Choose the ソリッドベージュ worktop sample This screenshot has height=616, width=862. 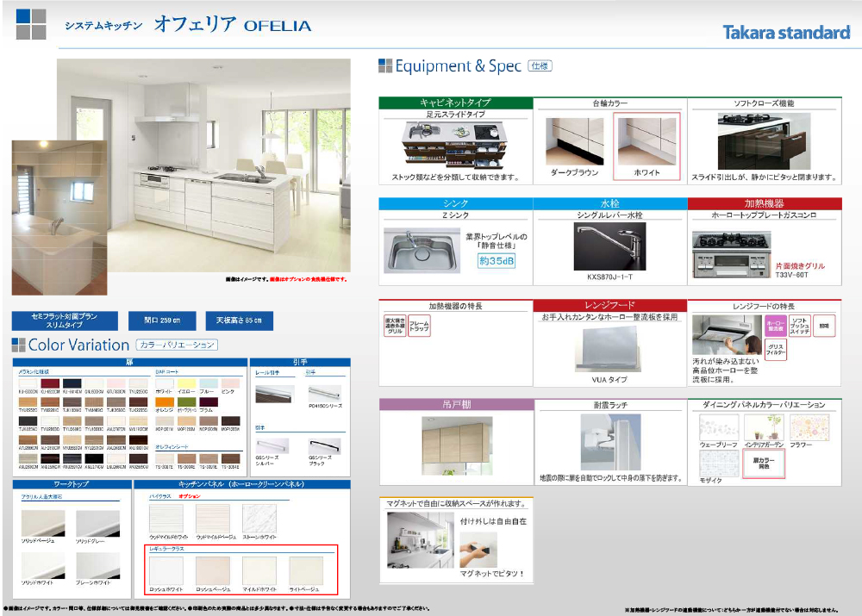point(43,524)
